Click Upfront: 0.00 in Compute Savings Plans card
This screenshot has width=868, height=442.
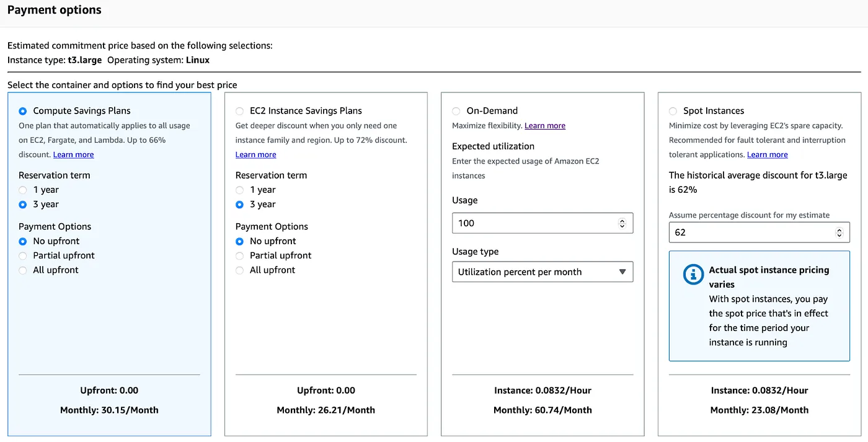[109, 391]
